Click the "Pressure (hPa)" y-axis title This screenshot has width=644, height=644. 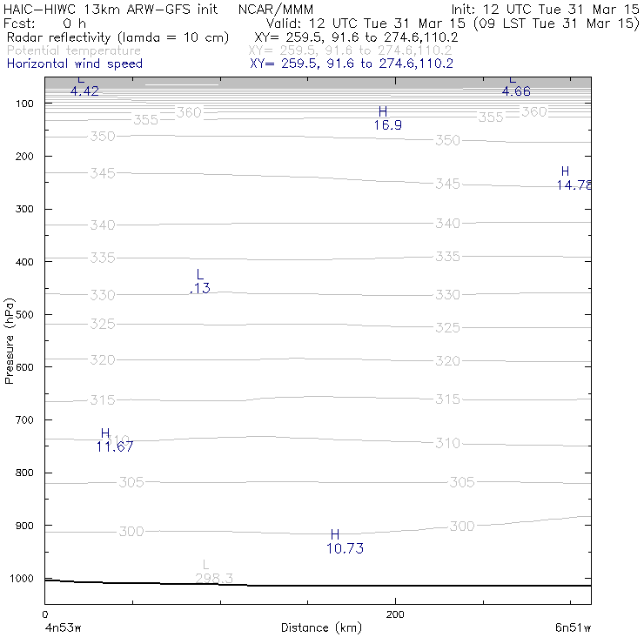point(9,341)
